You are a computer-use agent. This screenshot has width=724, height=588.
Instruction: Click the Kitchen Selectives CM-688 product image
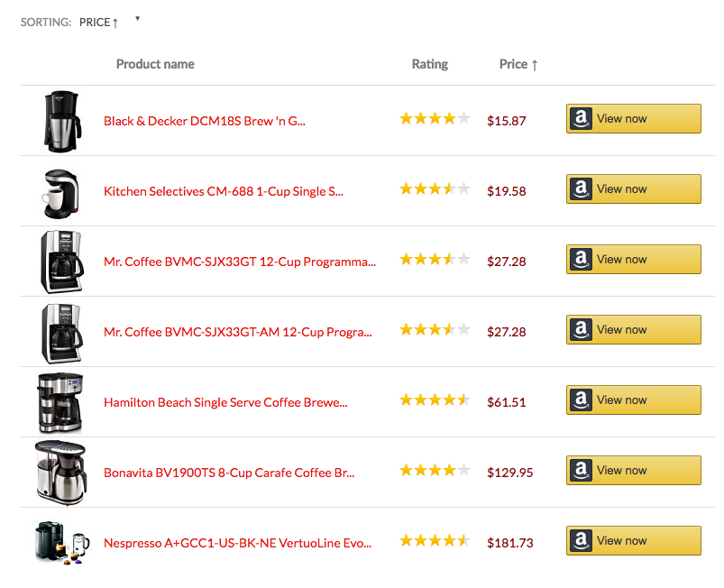(x=60, y=191)
